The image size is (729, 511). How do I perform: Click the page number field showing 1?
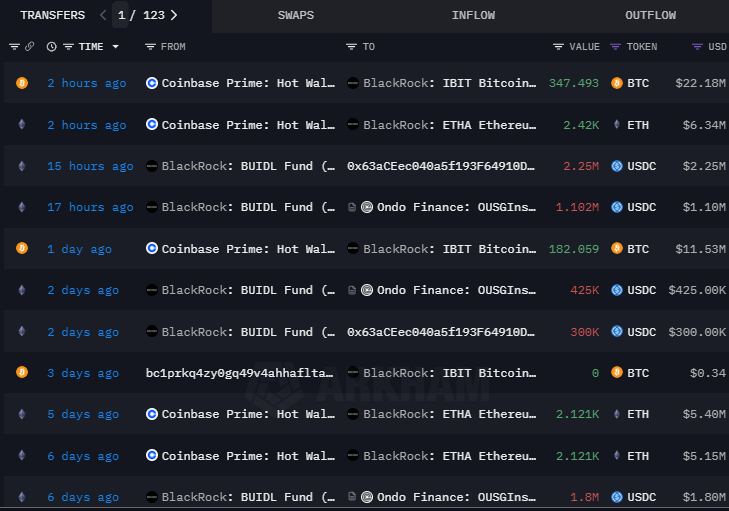click(x=122, y=15)
